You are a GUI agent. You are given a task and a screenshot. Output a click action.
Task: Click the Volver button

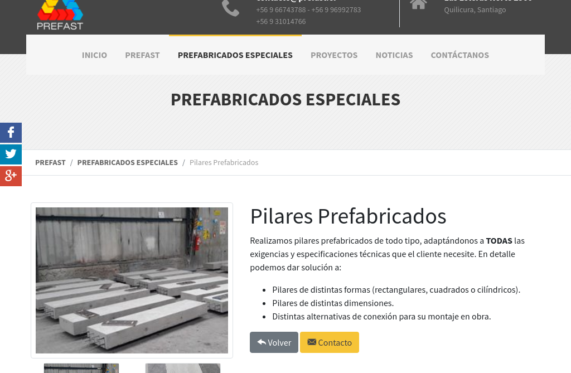[274, 342]
